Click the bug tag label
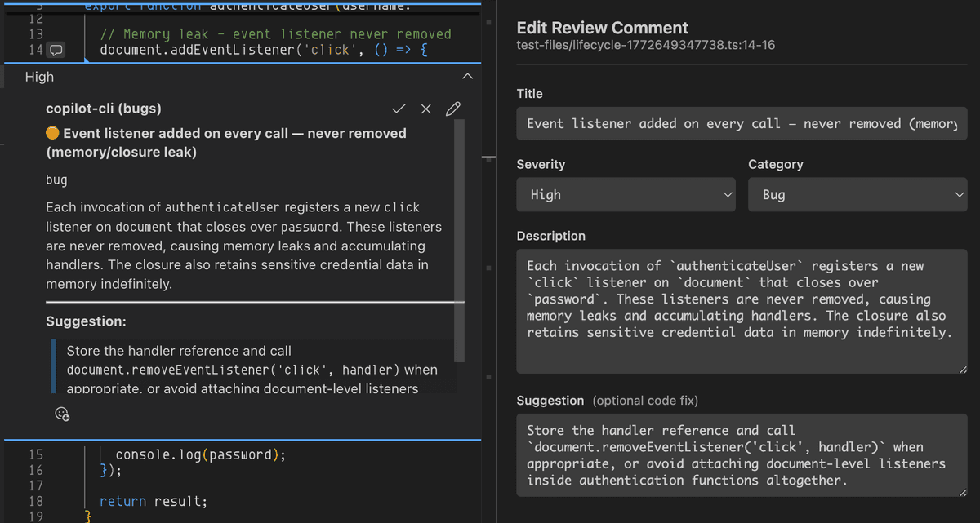 tap(56, 179)
